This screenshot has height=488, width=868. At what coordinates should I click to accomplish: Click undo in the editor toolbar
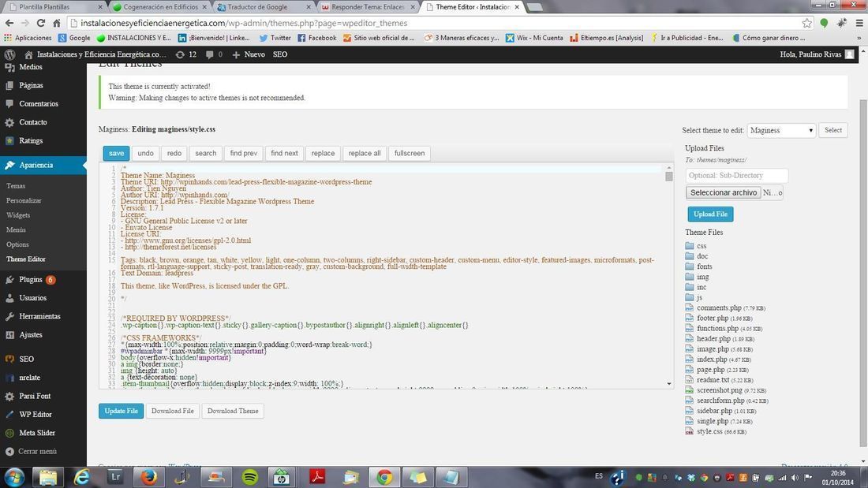[146, 153]
